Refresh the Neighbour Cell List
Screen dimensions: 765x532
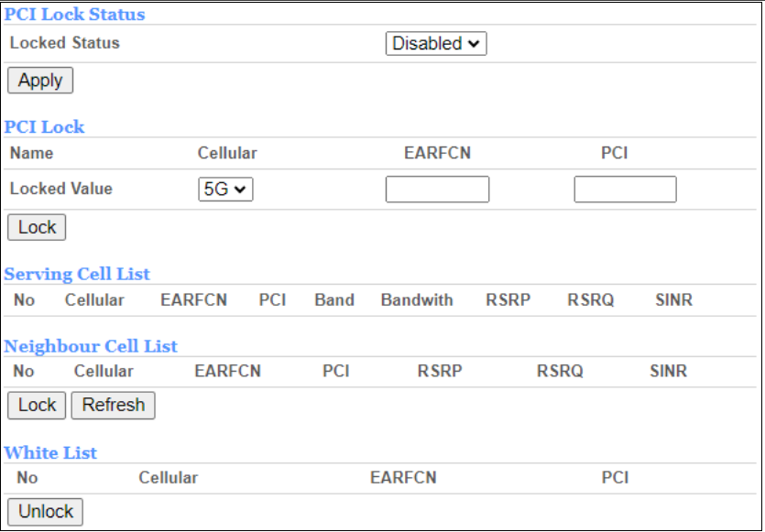[x=114, y=405]
